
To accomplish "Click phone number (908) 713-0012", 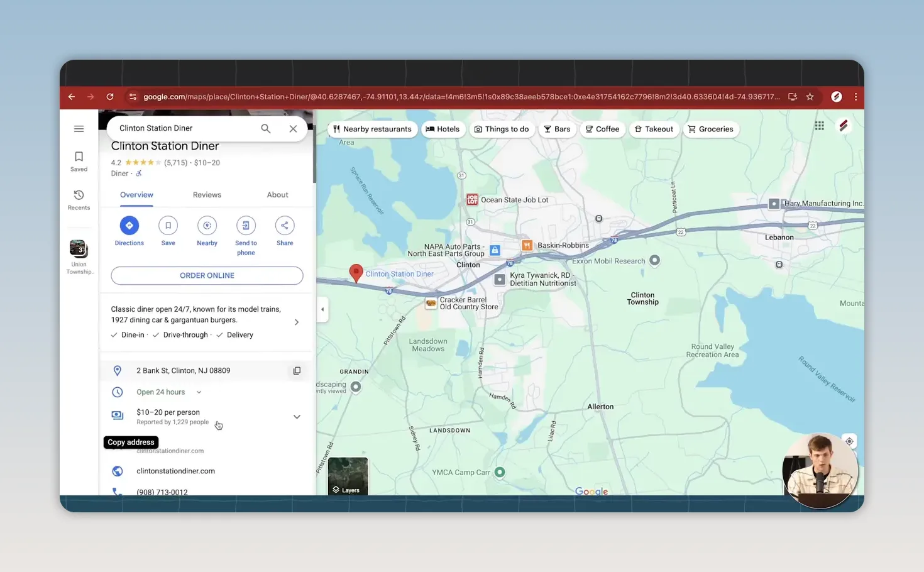I will point(162,492).
